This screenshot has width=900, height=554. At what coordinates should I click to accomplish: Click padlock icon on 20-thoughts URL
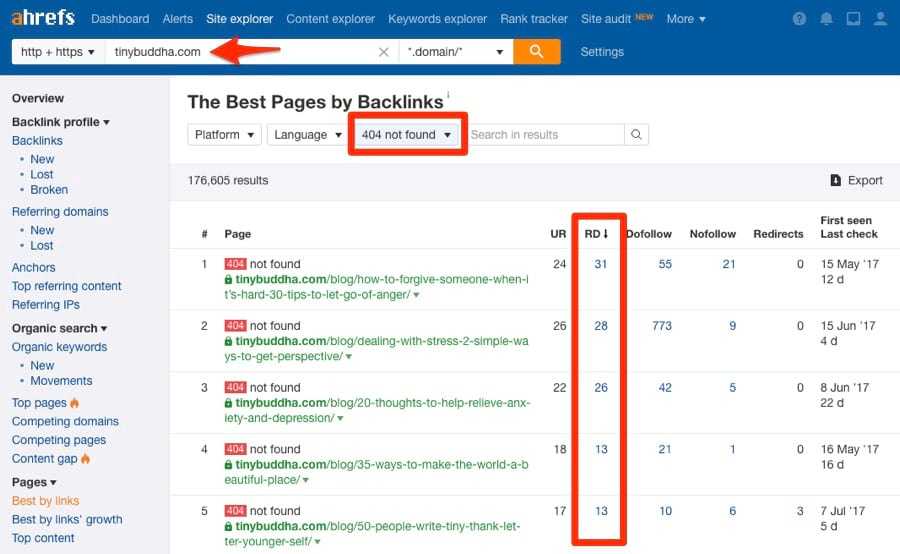tap(228, 403)
